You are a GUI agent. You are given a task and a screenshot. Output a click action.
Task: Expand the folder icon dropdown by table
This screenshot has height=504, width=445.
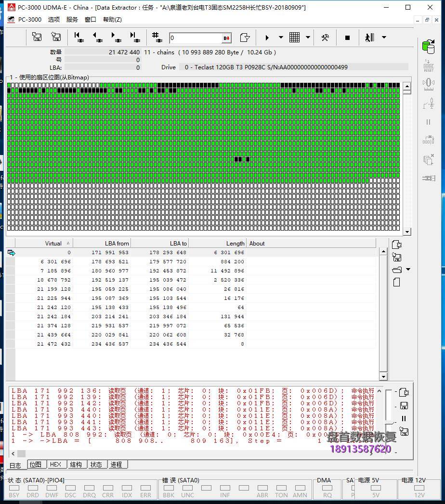click(x=408, y=270)
